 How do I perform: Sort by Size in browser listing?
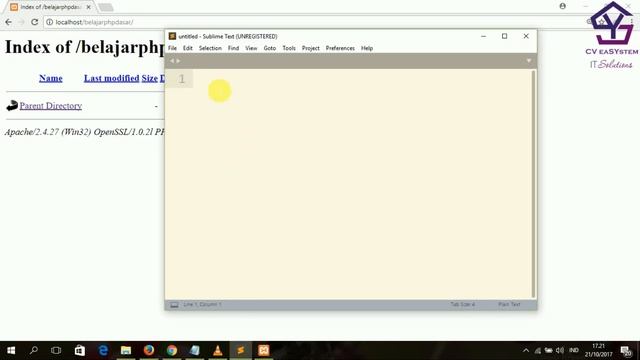(x=149, y=78)
